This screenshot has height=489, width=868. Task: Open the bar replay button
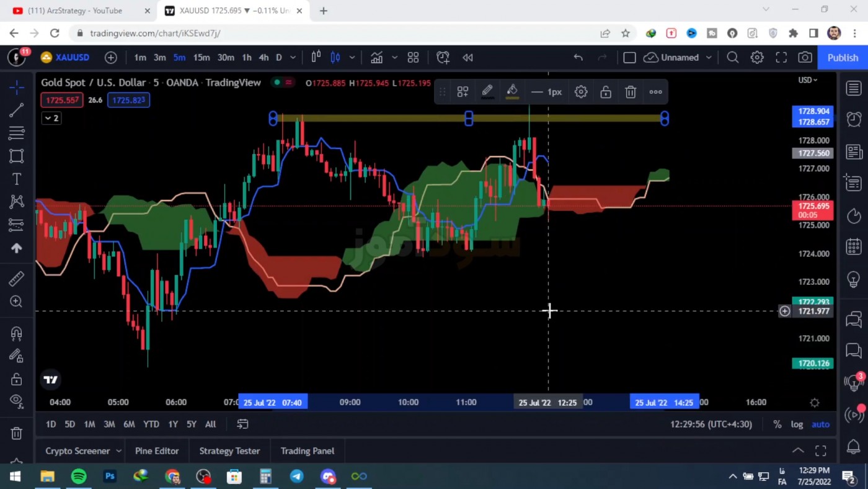click(x=467, y=57)
